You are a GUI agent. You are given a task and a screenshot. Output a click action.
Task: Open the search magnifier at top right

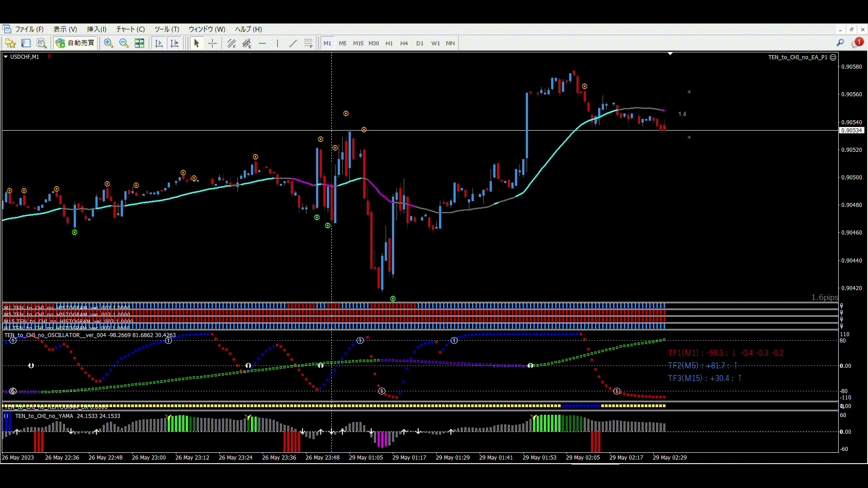tap(840, 42)
